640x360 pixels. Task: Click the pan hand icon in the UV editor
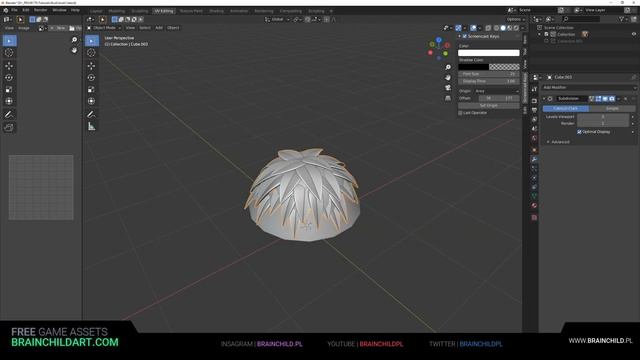tap(74, 50)
